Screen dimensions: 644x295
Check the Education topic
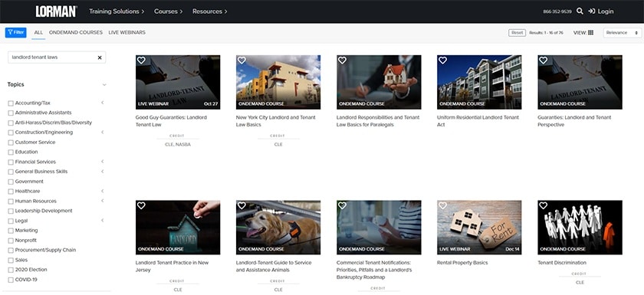11,152
